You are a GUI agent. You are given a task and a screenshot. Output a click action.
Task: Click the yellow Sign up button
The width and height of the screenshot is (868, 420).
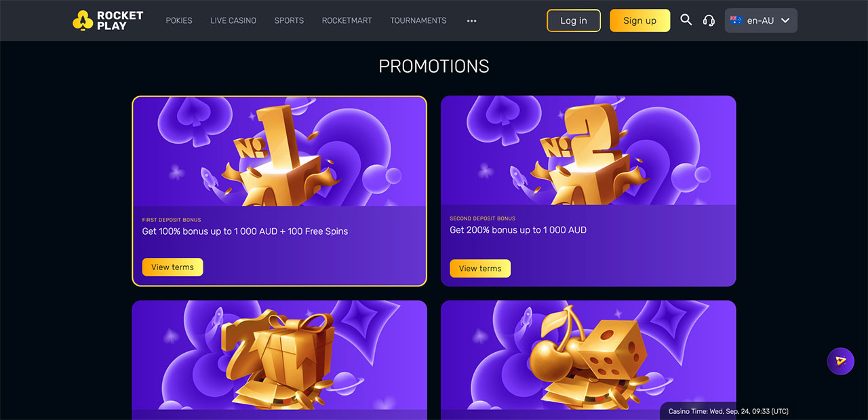coord(639,20)
